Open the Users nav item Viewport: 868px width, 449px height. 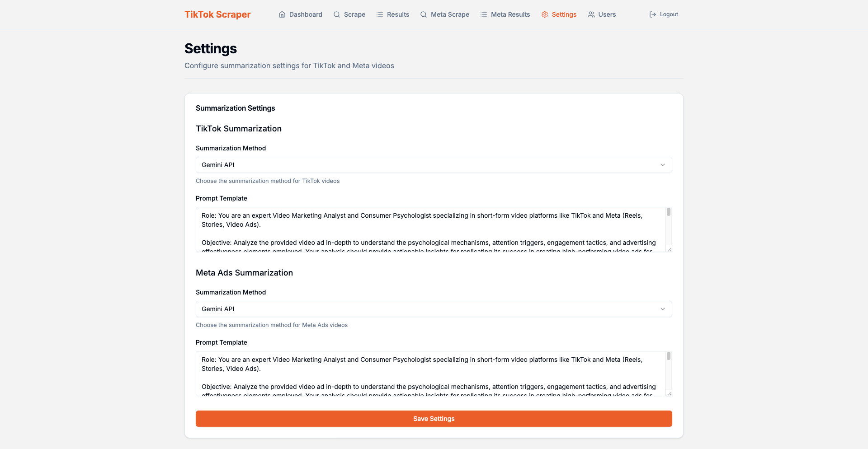[x=607, y=14]
